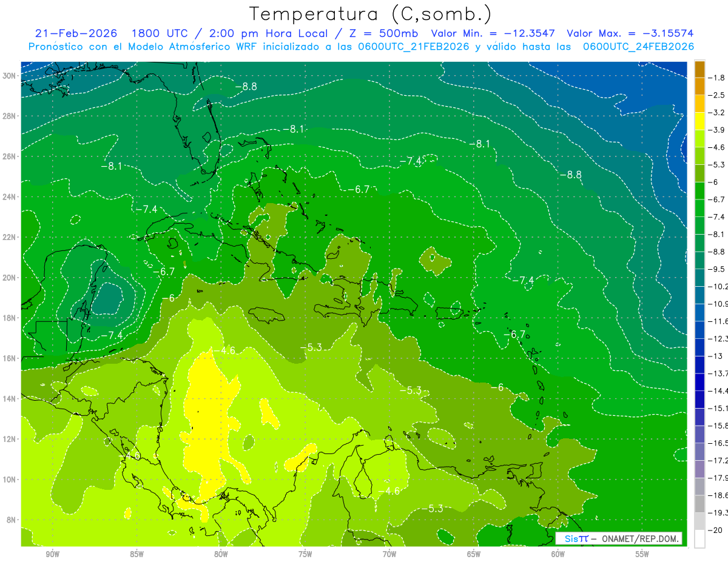The height and width of the screenshot is (562, 728).
Task: Click the "85W" longitude axis label
Action: point(136,554)
